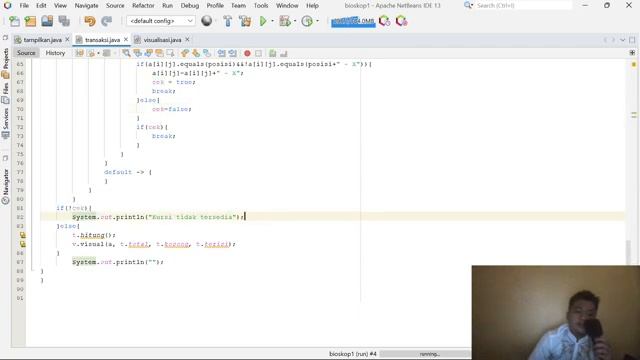Open the Refactor menu
The image size is (640, 360).
pos(143,6)
